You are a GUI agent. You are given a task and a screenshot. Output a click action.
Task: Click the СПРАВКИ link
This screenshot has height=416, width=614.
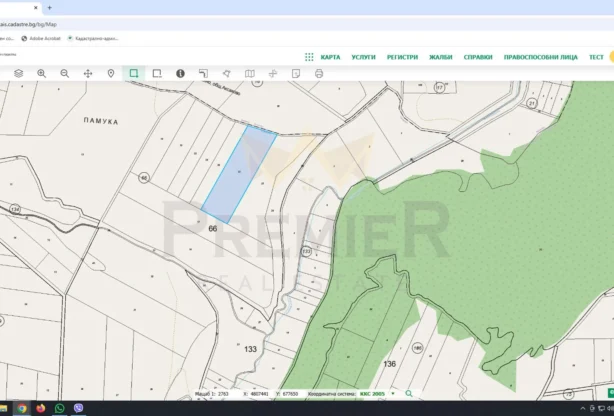pos(478,57)
